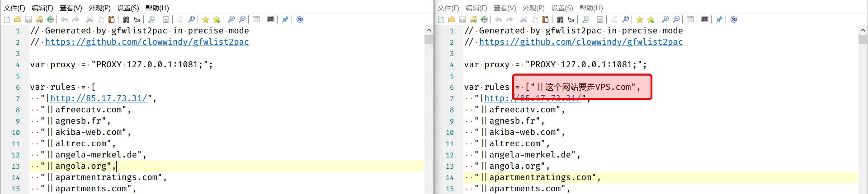The image size is (868, 194).
Task: Click Add to favorites star-plus icon, right editor
Action: click(x=651, y=19)
